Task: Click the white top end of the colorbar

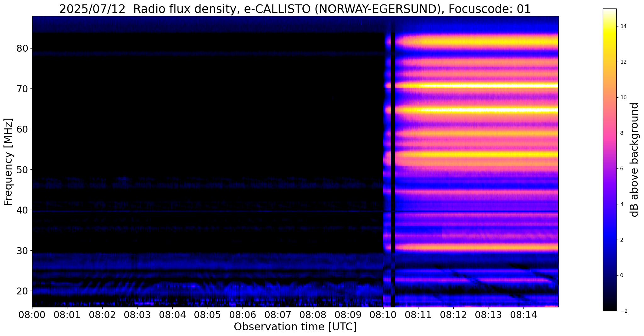Action: click(609, 11)
